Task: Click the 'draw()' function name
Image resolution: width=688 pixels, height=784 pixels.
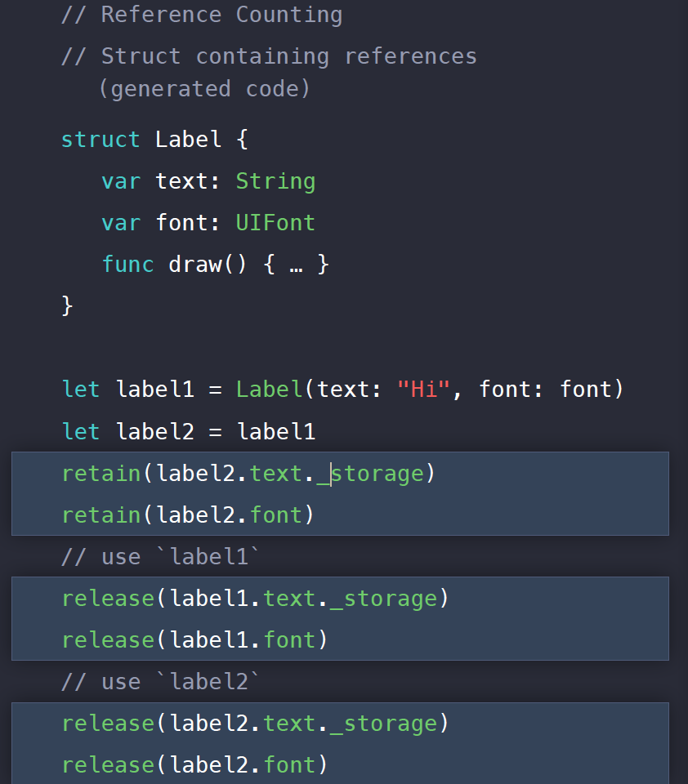Action: click(x=208, y=265)
